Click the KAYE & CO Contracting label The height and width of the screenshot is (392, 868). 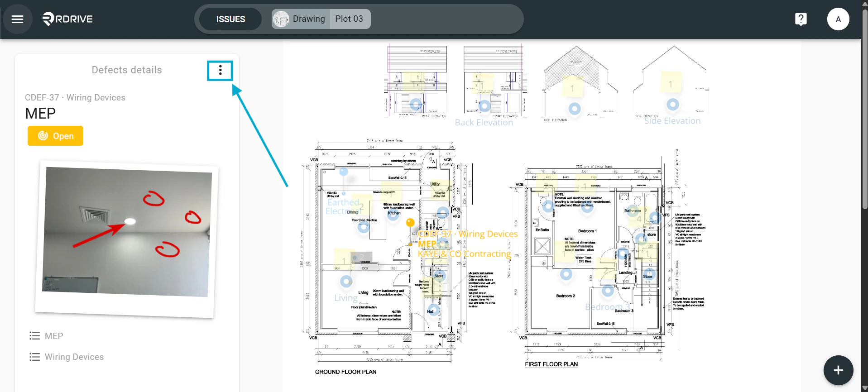pos(464,254)
